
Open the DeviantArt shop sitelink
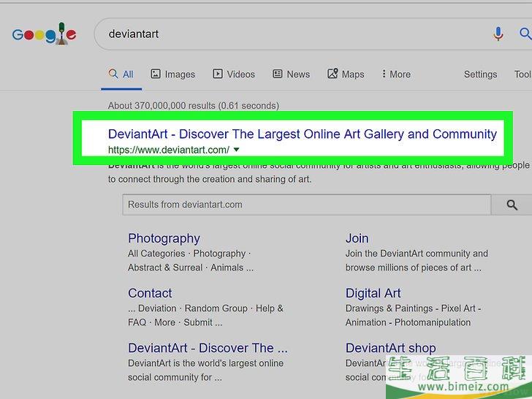[x=390, y=348]
